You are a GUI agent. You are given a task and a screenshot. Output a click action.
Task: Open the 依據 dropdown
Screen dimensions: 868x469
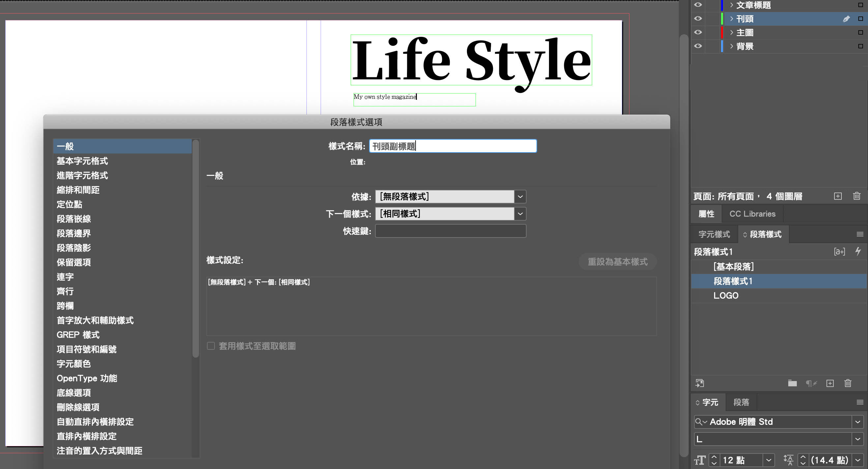[x=520, y=197]
